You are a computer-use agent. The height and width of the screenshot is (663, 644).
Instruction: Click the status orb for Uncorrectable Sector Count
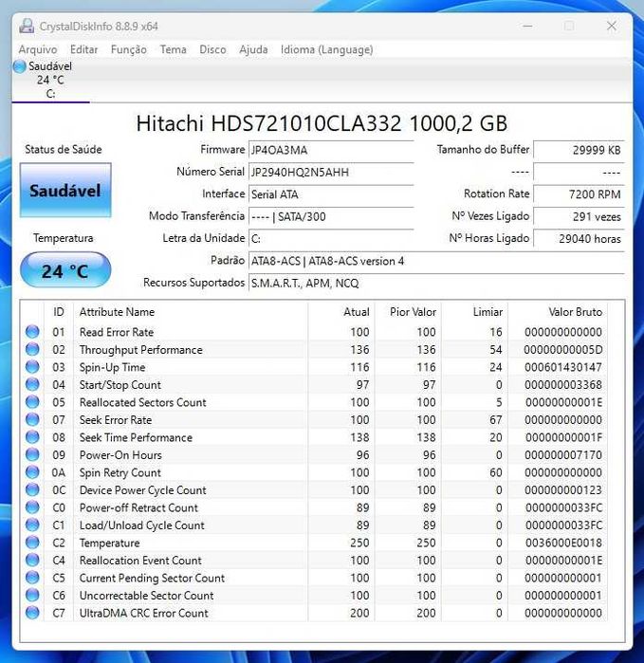pyautogui.click(x=32, y=595)
